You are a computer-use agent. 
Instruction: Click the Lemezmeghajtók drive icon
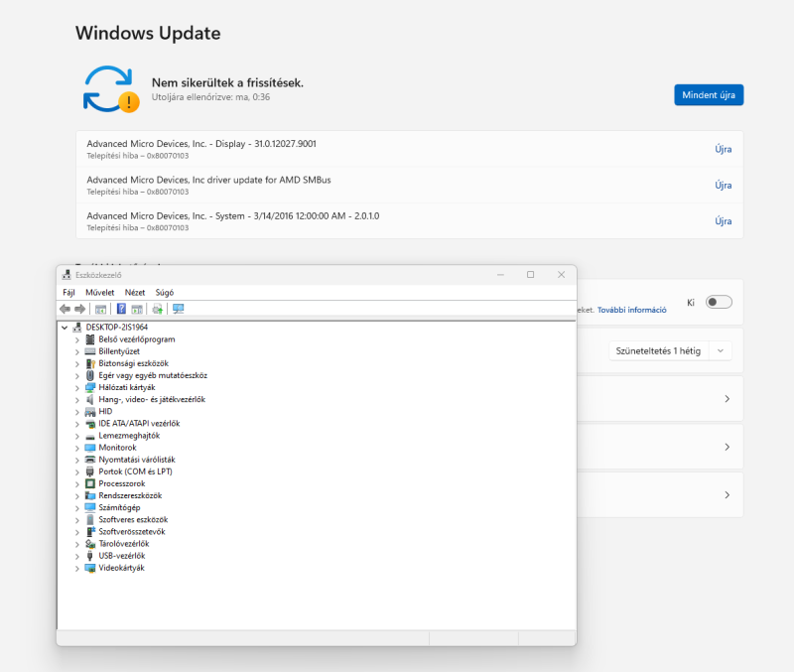pos(90,436)
